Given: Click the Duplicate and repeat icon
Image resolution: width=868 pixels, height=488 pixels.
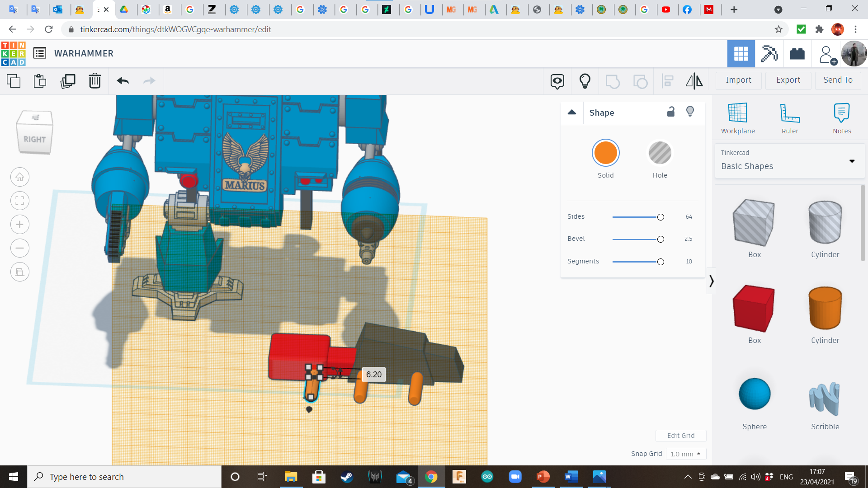Looking at the screenshot, I should (68, 81).
